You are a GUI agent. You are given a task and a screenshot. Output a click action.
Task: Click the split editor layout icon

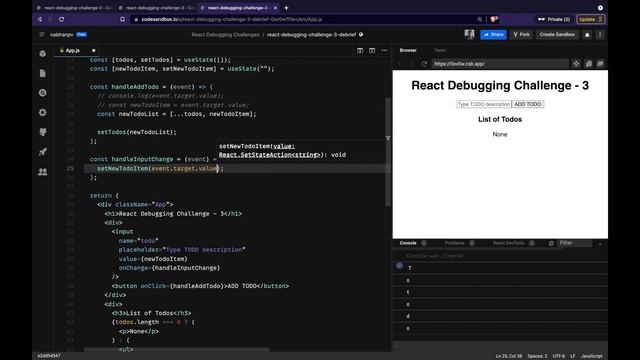tap(360, 51)
